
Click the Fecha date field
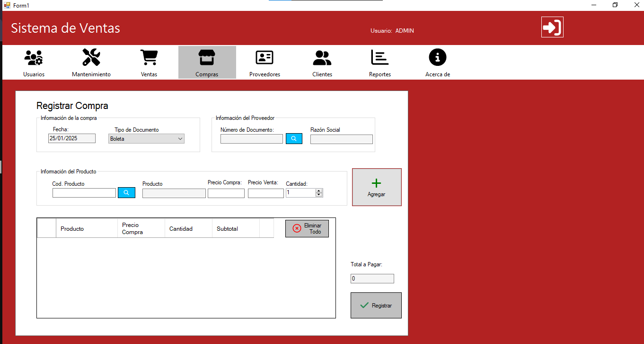(72, 138)
